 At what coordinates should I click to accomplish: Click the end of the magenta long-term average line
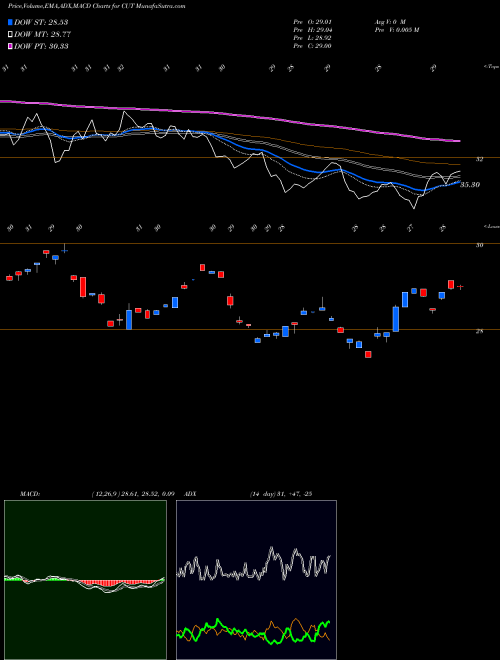(x=458, y=141)
